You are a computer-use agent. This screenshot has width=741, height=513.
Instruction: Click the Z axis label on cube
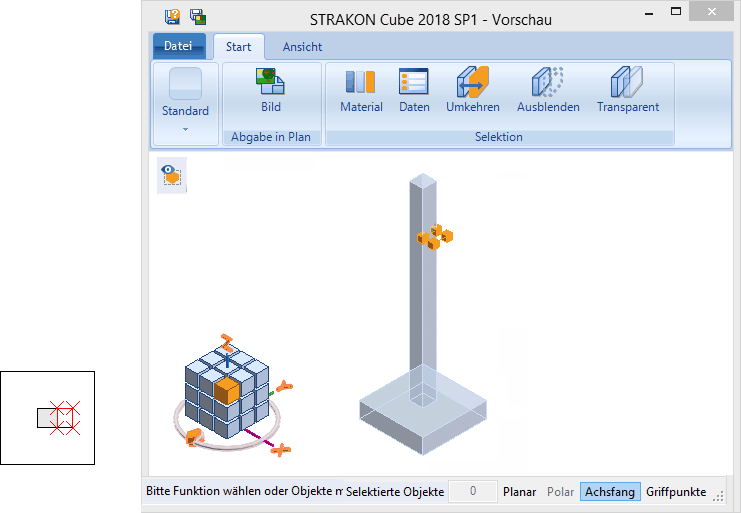227,342
